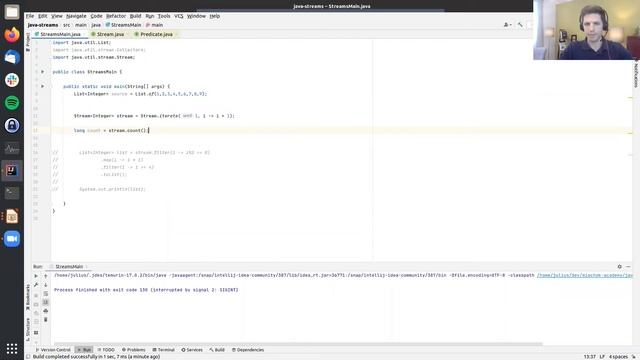Click the Run console horizontal scrollbar
This screenshot has width=640, height=360.
point(298,344)
